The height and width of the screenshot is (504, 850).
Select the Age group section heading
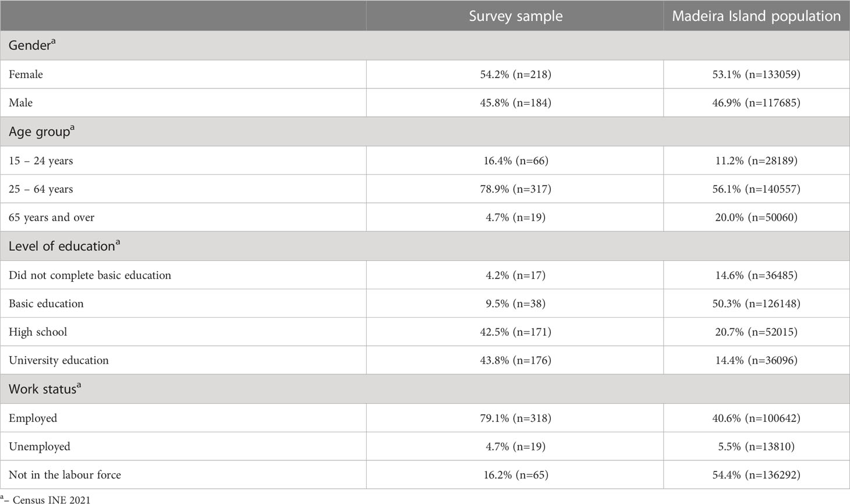click(x=42, y=132)
